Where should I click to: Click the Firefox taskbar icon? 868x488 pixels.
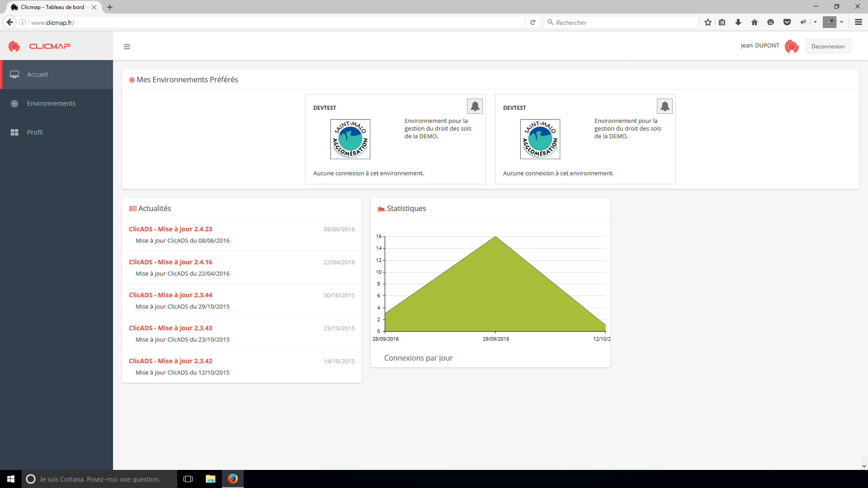point(233,479)
